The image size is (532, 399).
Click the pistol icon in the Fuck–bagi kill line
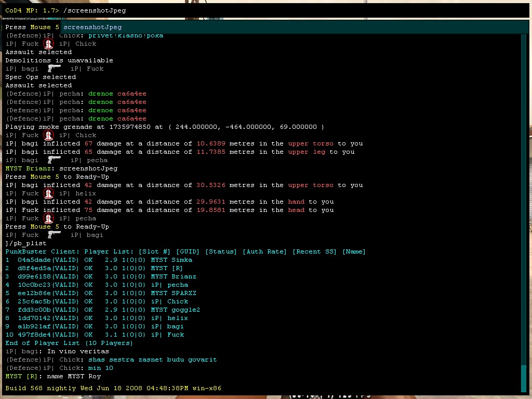coord(54,235)
